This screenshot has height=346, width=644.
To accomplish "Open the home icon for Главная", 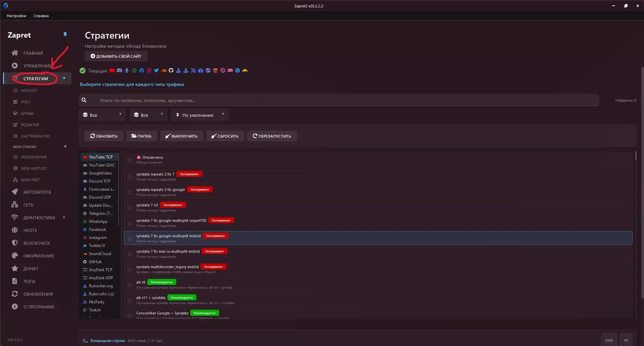I will coord(15,53).
